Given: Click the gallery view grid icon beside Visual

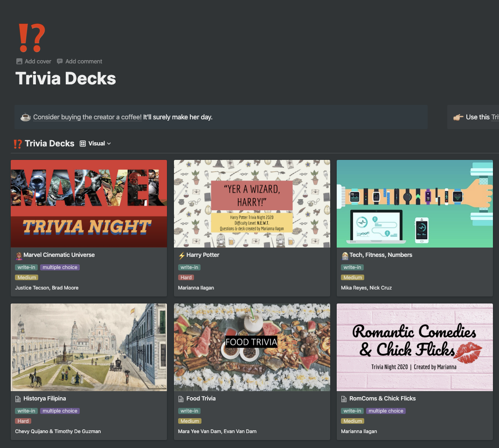Looking at the screenshot, I should (83, 143).
